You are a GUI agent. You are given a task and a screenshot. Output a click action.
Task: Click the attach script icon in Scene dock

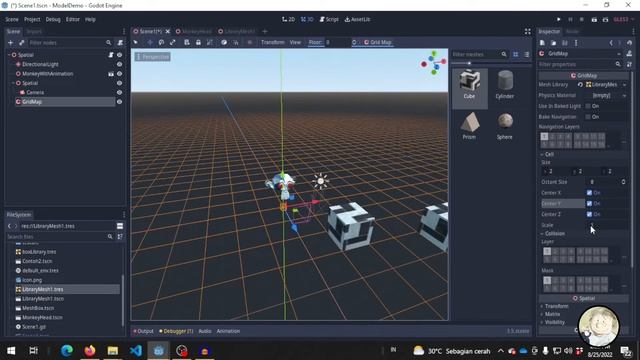(120, 42)
